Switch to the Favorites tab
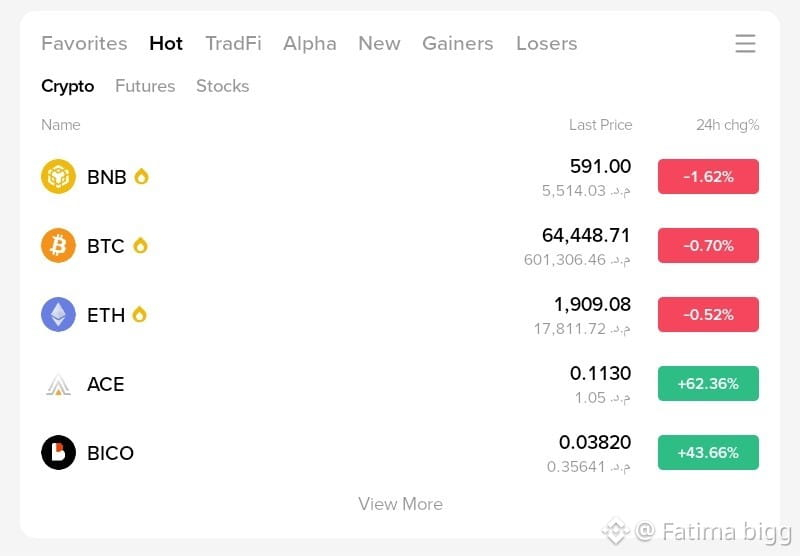The width and height of the screenshot is (800, 556). 84,43
